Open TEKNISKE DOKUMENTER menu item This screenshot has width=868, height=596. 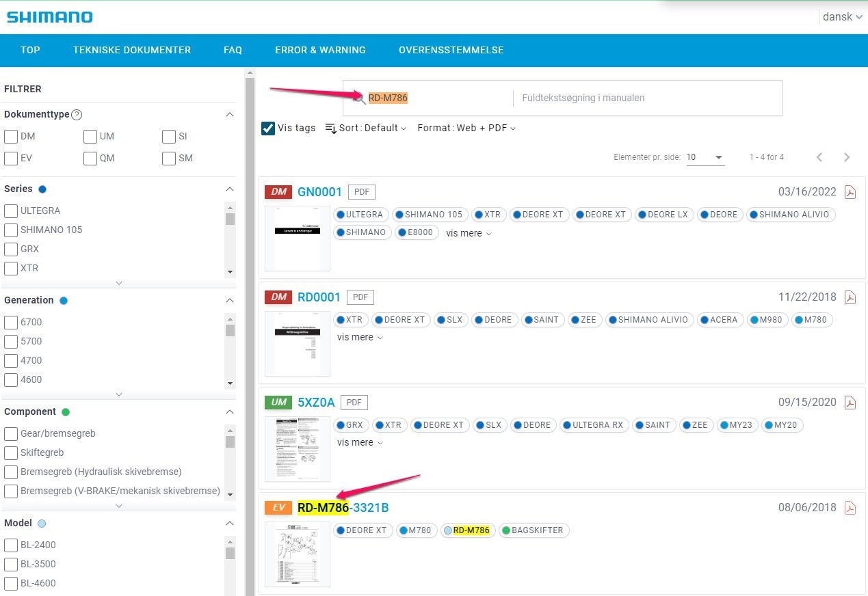pos(132,50)
